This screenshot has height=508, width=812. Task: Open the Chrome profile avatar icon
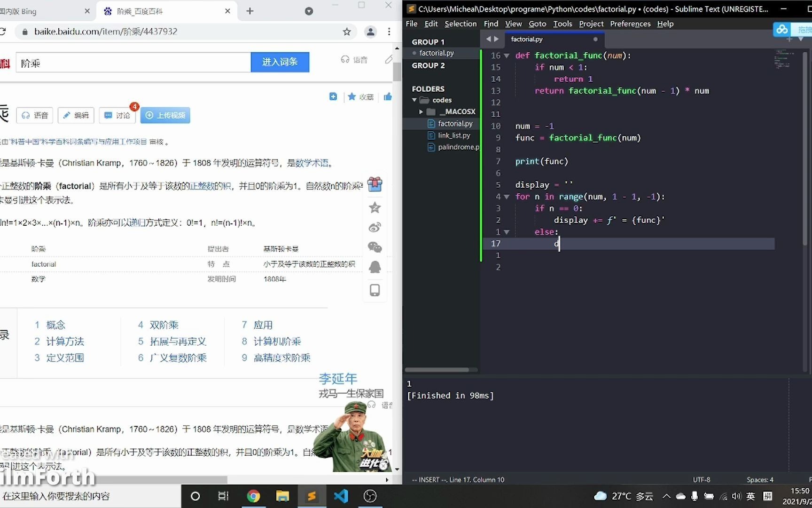point(370,32)
